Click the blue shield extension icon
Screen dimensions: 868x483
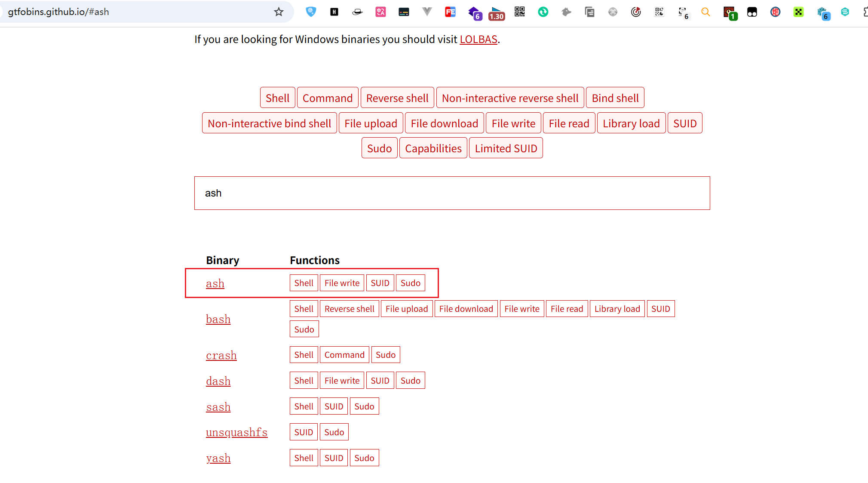311,12
